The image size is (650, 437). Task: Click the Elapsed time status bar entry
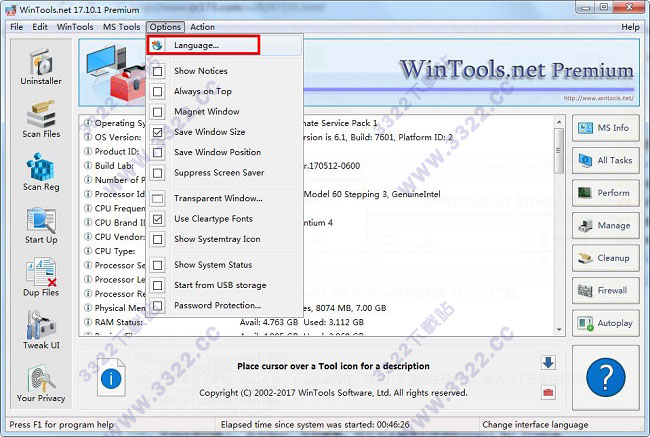click(315, 425)
